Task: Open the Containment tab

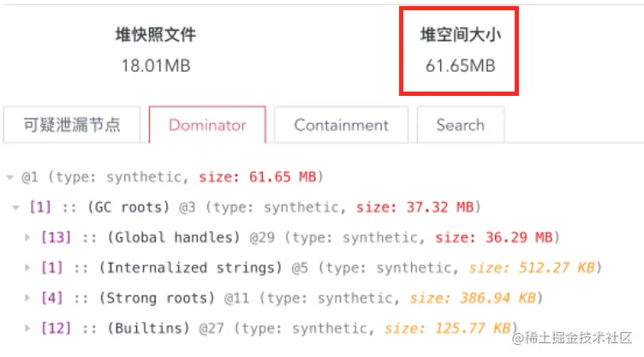Action: point(341,125)
